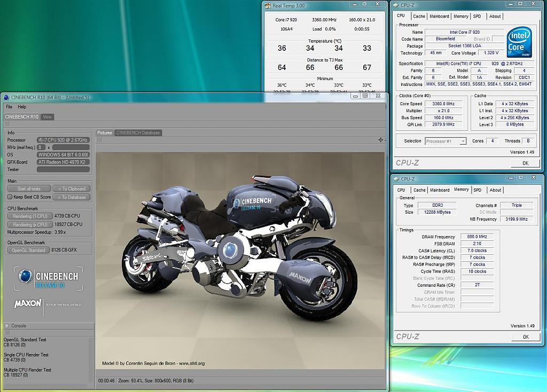Switch to the CPU tab in the CPU-Z memory window

pos(401,190)
